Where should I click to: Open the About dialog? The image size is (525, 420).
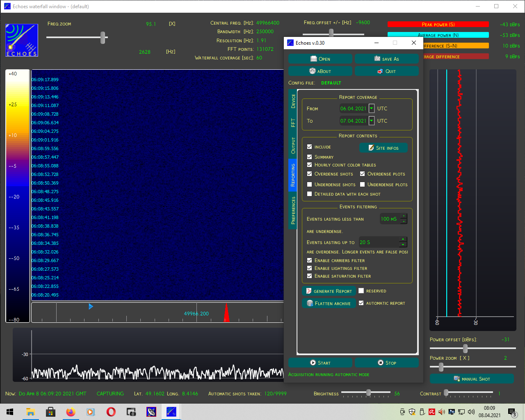coord(320,71)
